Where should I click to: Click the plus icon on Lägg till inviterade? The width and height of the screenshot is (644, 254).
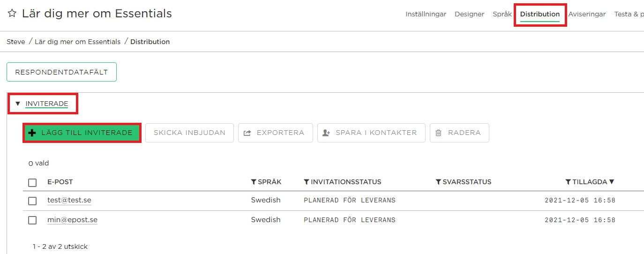pyautogui.click(x=32, y=133)
